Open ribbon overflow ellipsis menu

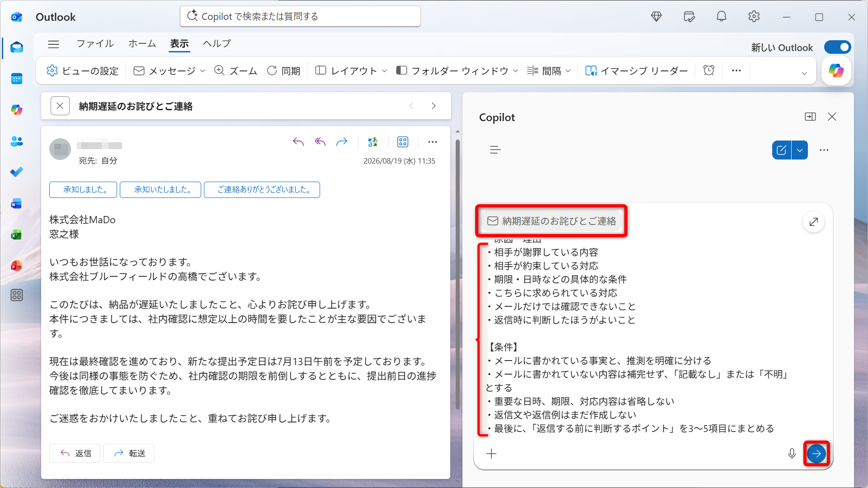coord(736,70)
